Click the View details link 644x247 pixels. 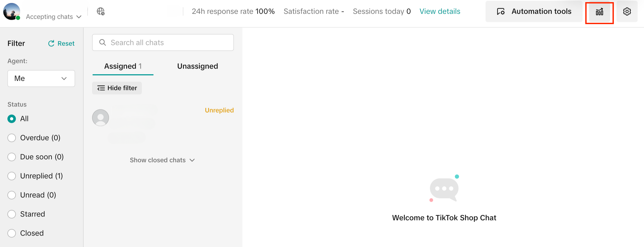[440, 11]
